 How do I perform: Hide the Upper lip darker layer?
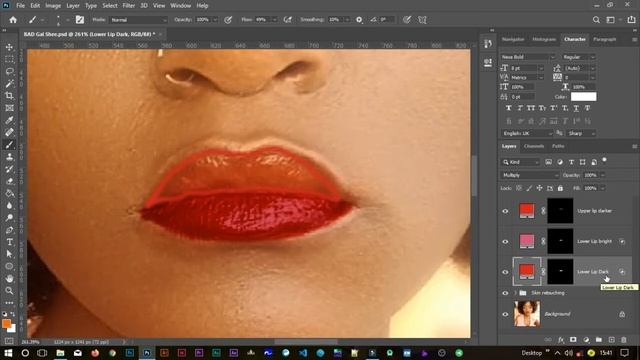[x=505, y=211]
